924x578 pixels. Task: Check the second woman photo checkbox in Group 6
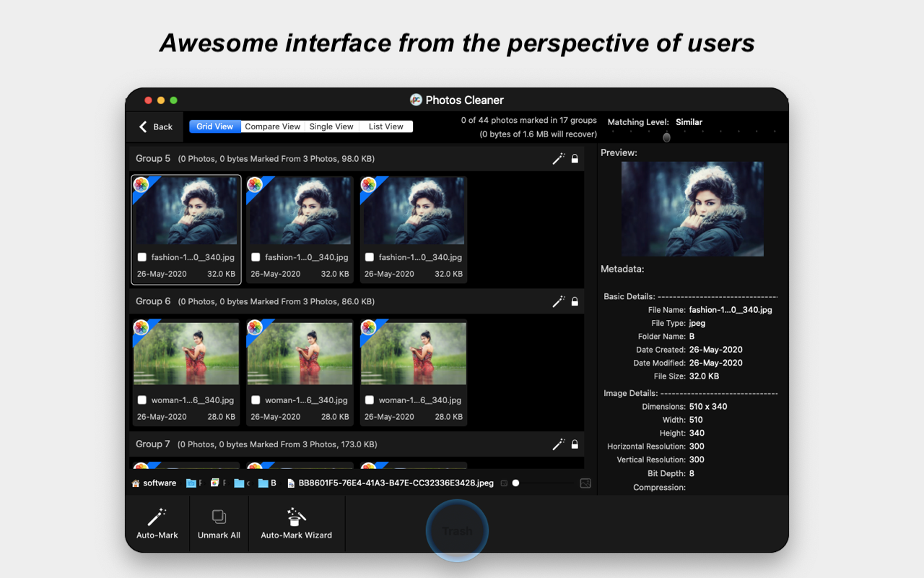click(x=256, y=400)
